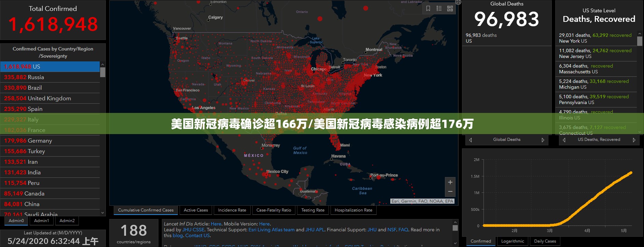644x247 pixels.
Task: Select Massachusetts US deaths row
Action: click(598, 69)
